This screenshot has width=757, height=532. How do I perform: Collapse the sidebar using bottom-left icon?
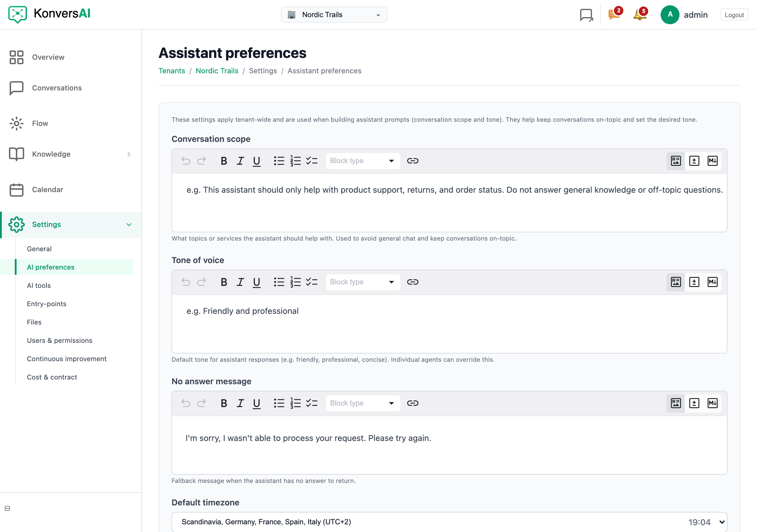pos(7,508)
